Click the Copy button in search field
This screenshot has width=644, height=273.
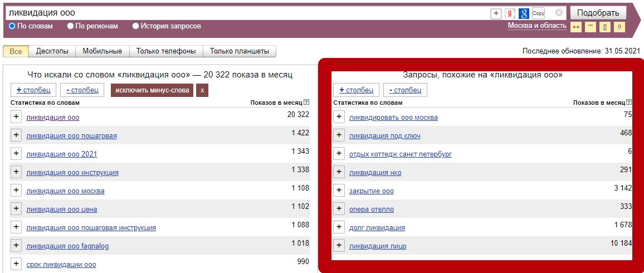click(538, 13)
